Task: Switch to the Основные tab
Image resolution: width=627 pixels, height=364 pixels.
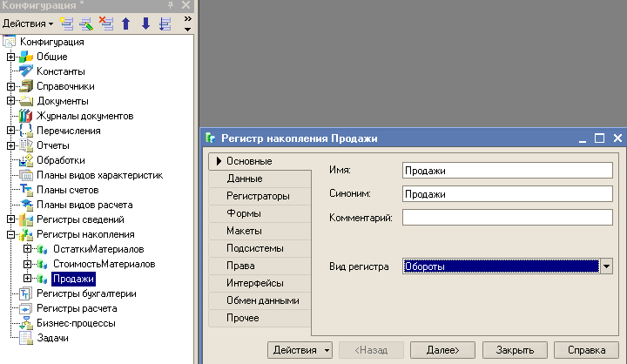Action: 260,161
